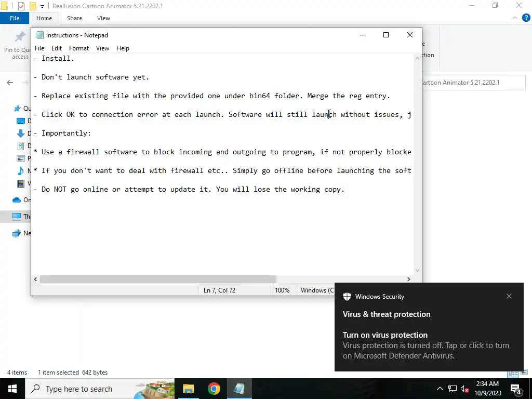Click Windows Security shield icon in notification
Screen dimensions: 532x399
[x=347, y=297]
